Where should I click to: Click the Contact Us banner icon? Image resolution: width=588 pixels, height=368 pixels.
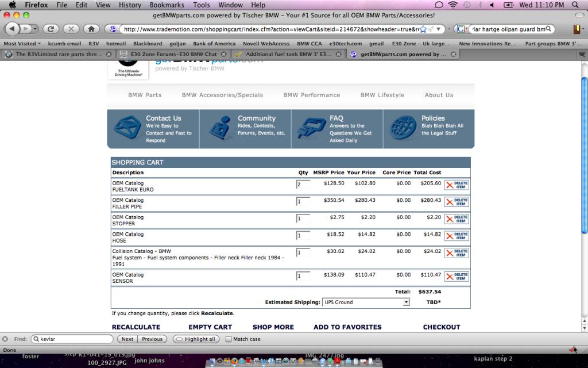click(x=127, y=129)
